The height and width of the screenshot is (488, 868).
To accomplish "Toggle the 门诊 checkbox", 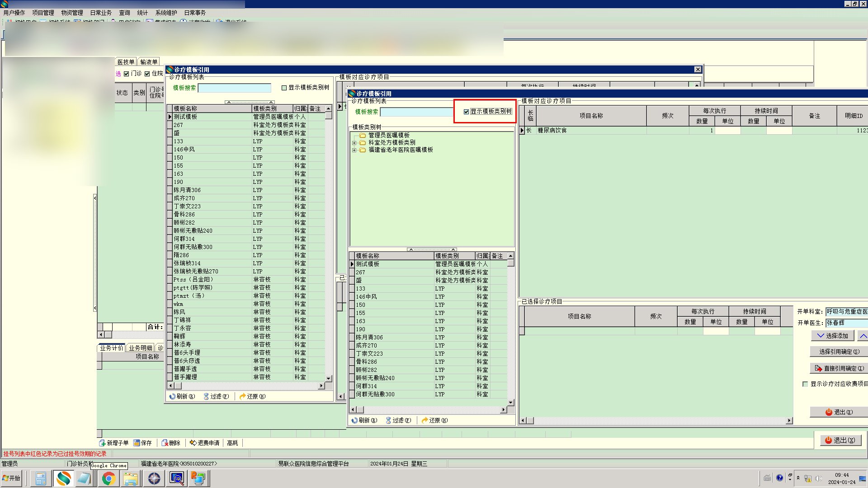I will (127, 74).
